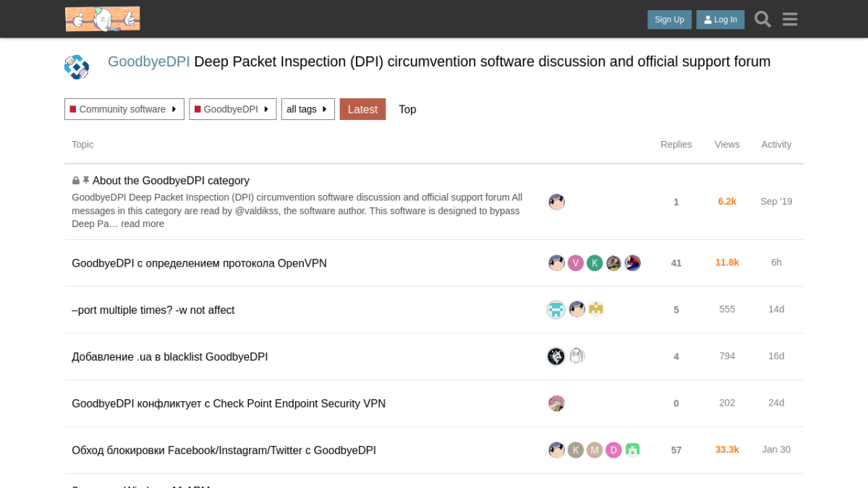Open green K avatar in OpenVPN topic row
Image resolution: width=868 pixels, height=488 pixels.
pos(595,263)
